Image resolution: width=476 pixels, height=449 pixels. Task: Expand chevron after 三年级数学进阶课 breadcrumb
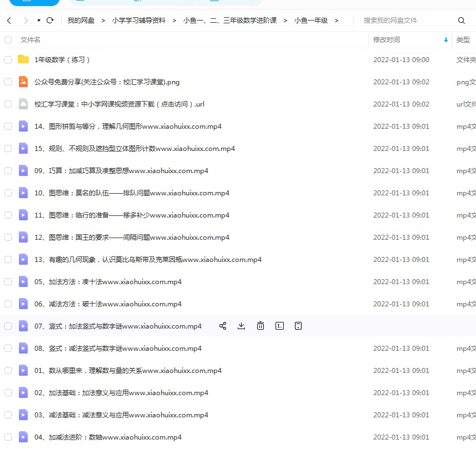(285, 21)
